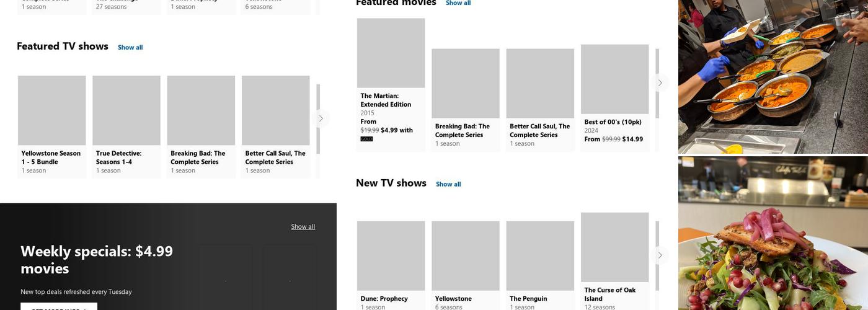Screen dimensions: 868x310
Task: Select Breaking Bad in Featured TV shows
Action: click(201, 111)
